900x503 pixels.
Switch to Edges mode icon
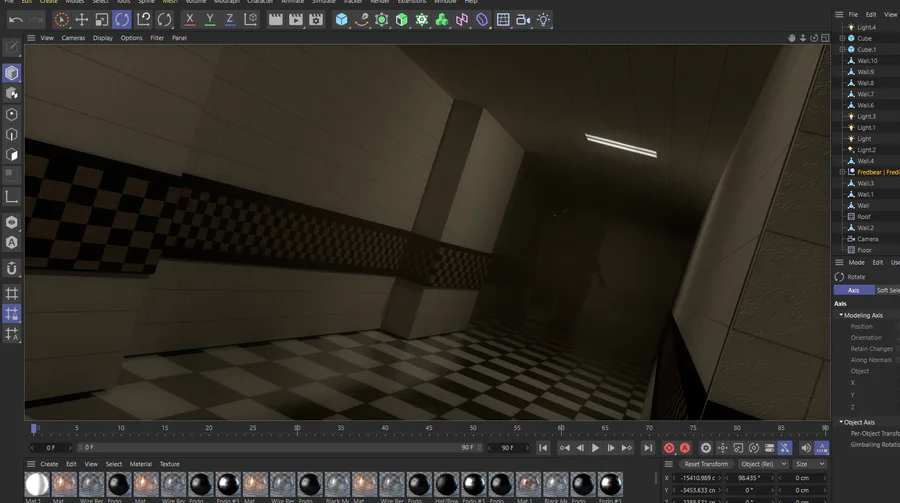(11, 134)
